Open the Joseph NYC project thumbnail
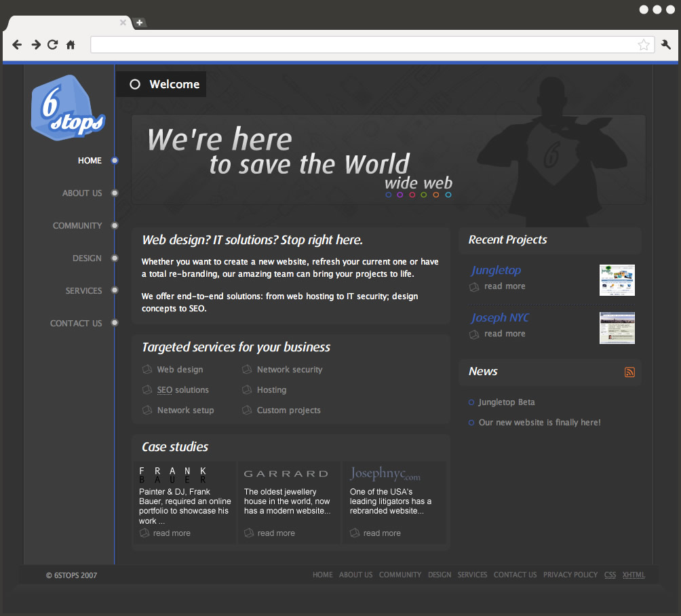The image size is (681, 616). pyautogui.click(x=617, y=328)
